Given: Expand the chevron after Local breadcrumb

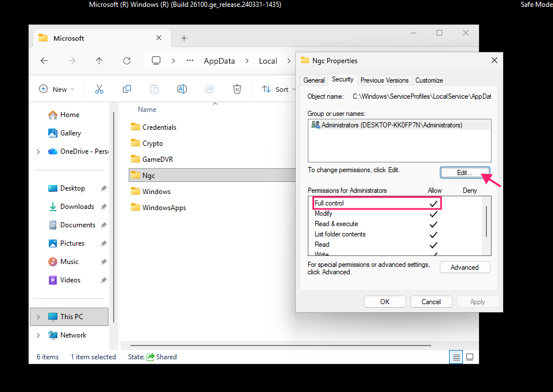Looking at the screenshot, I should (289, 61).
